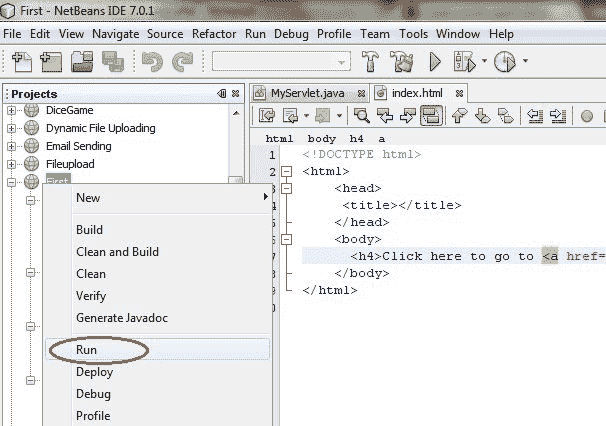Image resolution: width=606 pixels, height=426 pixels.
Task: Close the MyServlet.java tab
Action: (361, 94)
